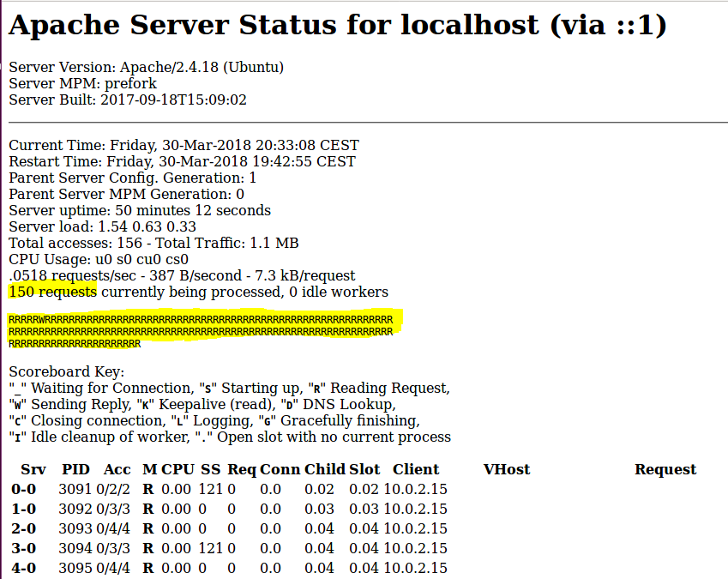Image resolution: width=728 pixels, height=579 pixels.
Task: Click the highlighted "150 requests" text
Action: pos(53,292)
